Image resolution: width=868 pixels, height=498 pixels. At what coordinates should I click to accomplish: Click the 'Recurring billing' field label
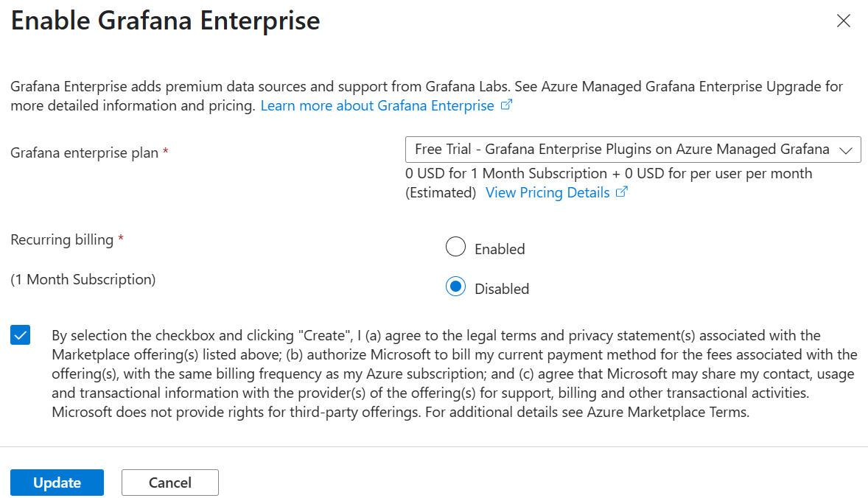(x=62, y=240)
